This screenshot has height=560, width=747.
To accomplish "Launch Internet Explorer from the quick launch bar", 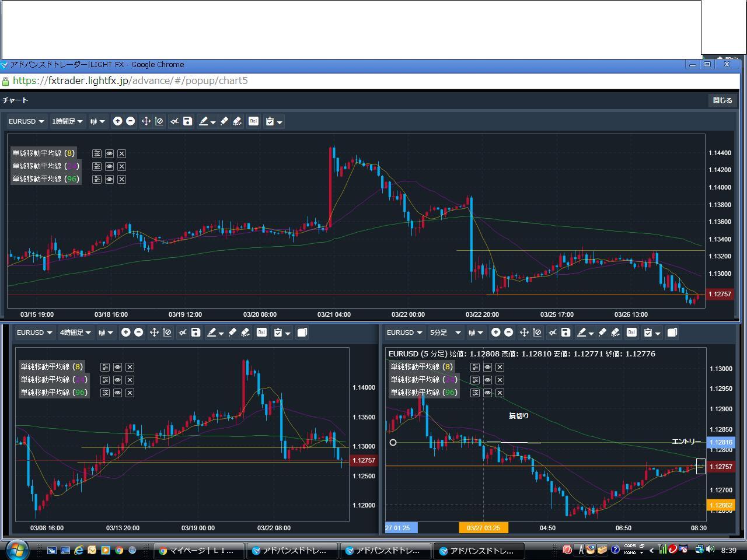I will [x=79, y=550].
